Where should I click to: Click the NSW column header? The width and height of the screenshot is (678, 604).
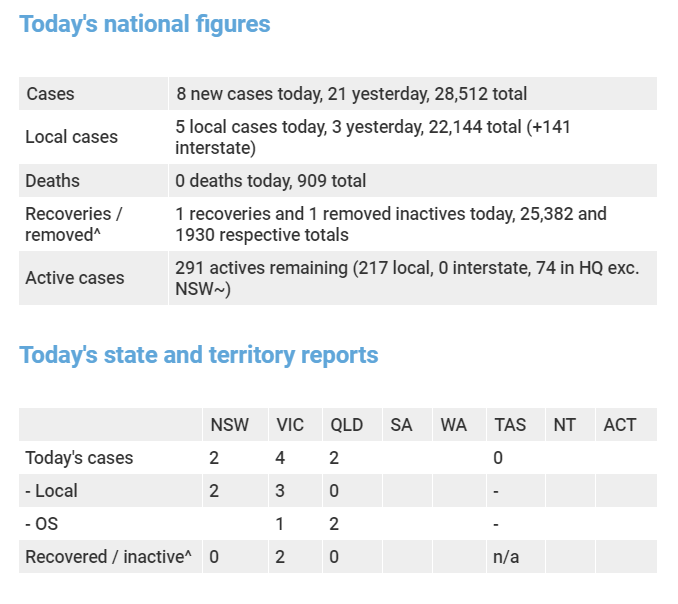(x=230, y=425)
